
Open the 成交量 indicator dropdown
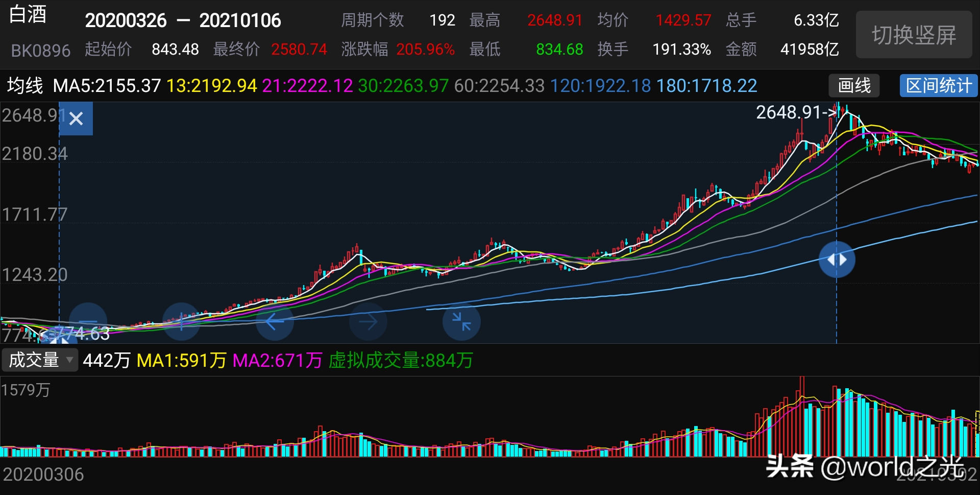point(40,361)
